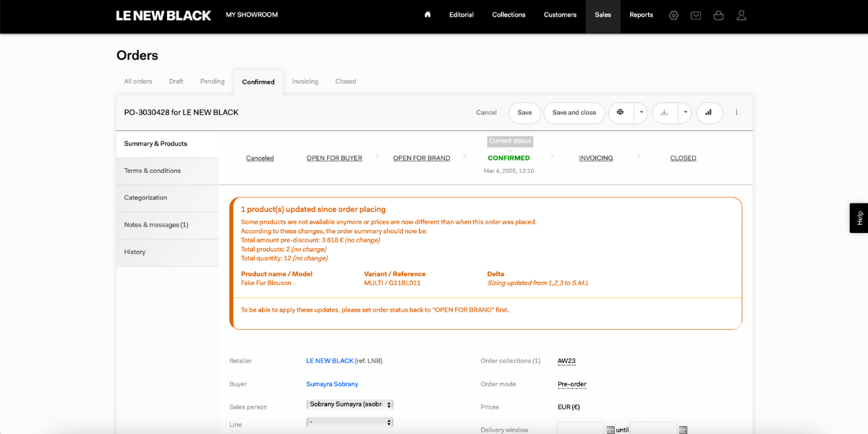Open Summary & Products section
The image size is (868, 434).
[x=168, y=144]
